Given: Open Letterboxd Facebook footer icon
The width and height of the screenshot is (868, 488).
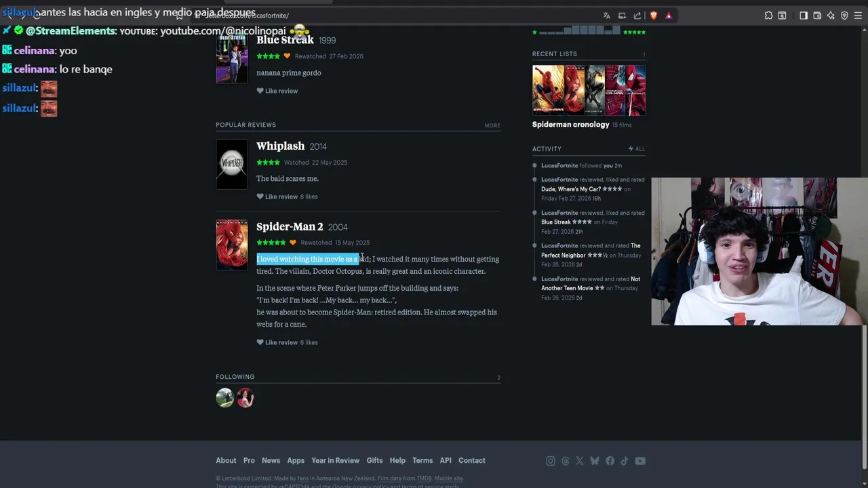Looking at the screenshot, I should 610,461.
